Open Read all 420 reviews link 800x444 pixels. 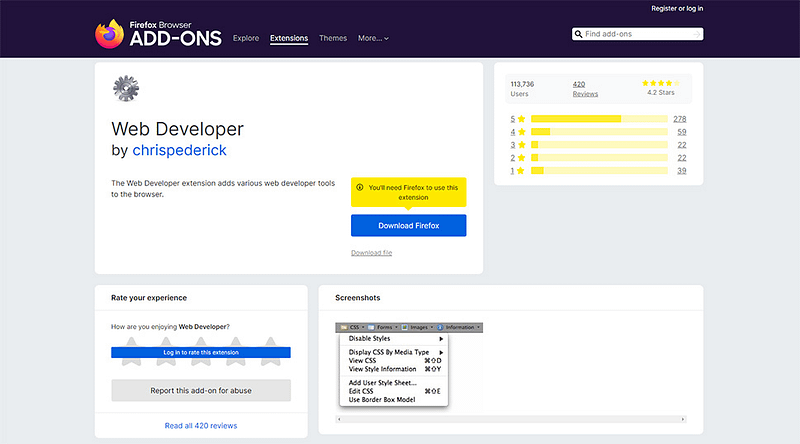201,426
